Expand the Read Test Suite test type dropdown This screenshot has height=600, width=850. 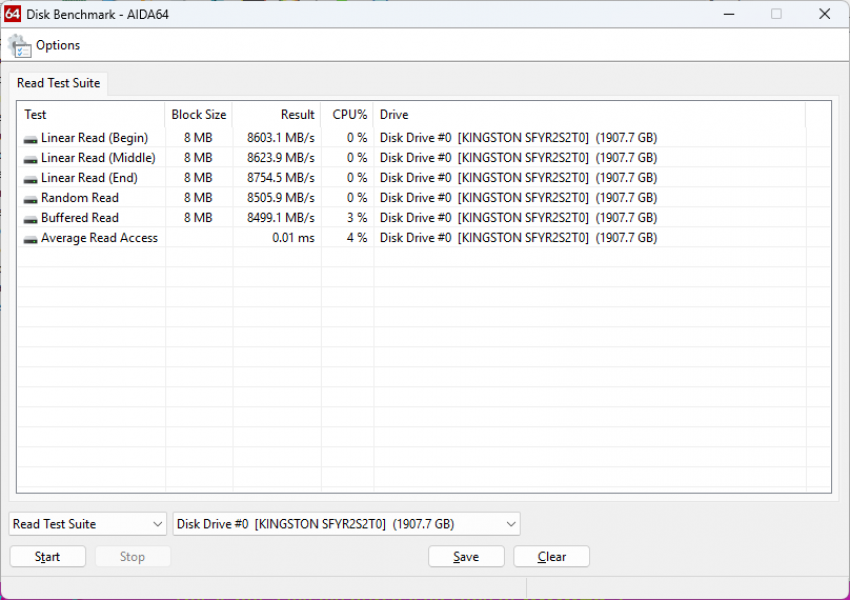pos(88,524)
